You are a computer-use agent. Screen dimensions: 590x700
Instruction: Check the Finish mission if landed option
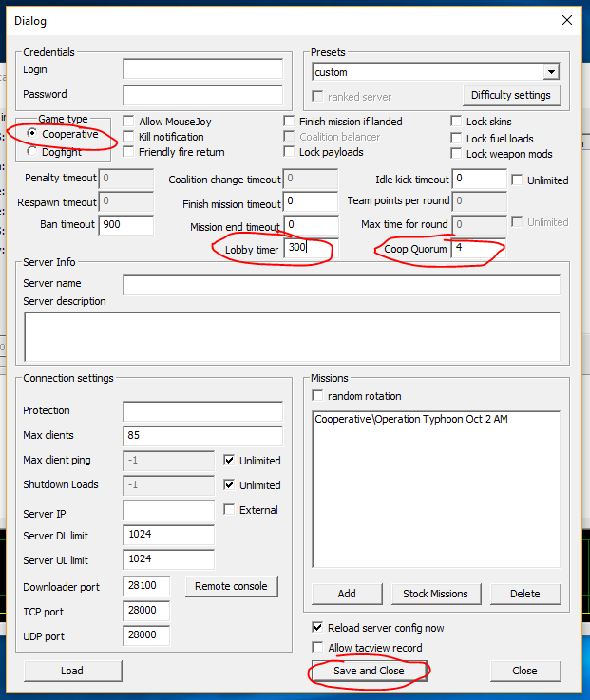coord(290,122)
